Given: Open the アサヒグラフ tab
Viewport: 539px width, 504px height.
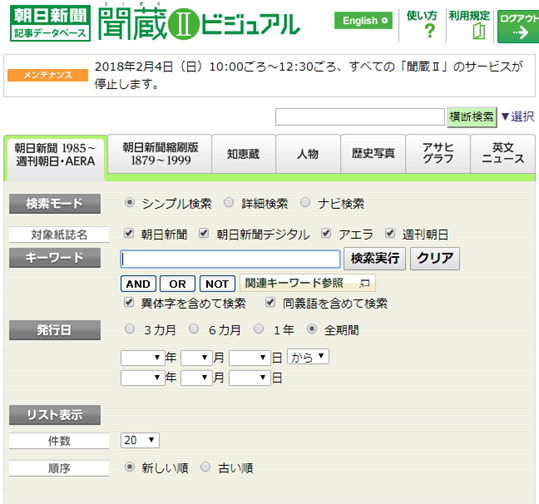Looking at the screenshot, I should 438,154.
